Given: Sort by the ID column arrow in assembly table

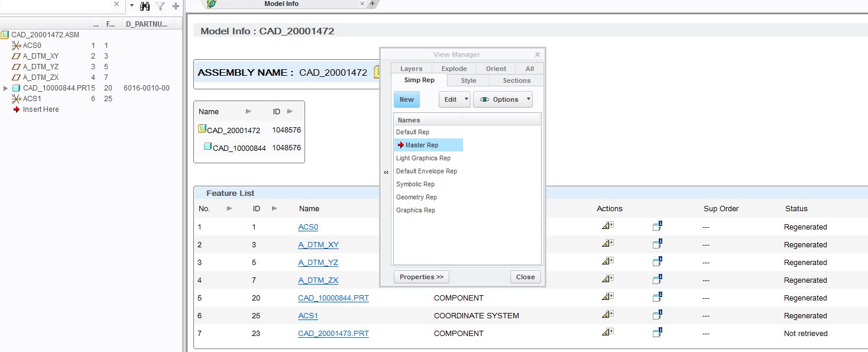Looking at the screenshot, I should (x=290, y=111).
